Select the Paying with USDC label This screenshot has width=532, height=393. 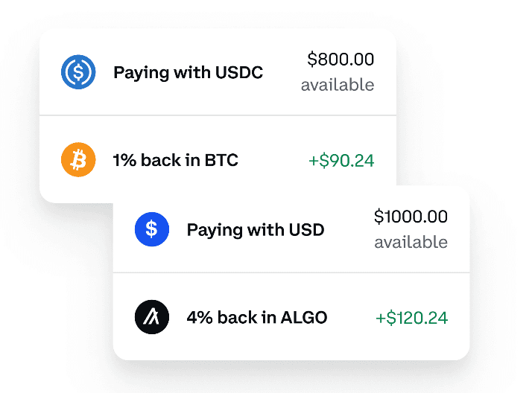point(189,73)
